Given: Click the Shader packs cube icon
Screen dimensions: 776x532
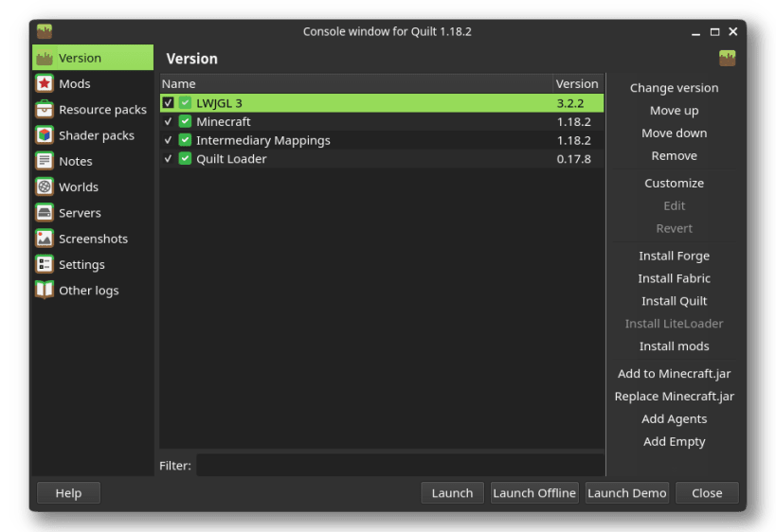Looking at the screenshot, I should 45,135.
